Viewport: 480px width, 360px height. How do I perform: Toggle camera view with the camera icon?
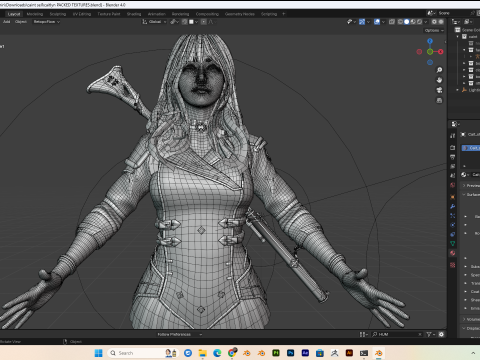[439, 90]
